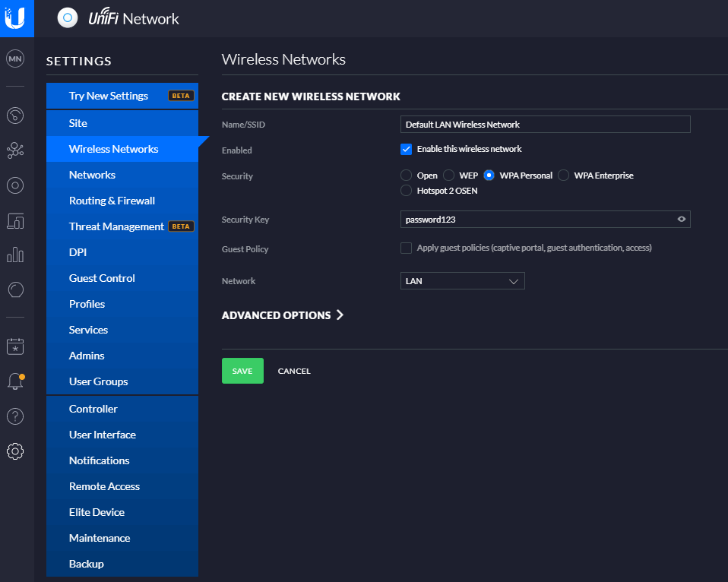Open Threat Management settings
This screenshot has width=728, height=582.
(122, 226)
